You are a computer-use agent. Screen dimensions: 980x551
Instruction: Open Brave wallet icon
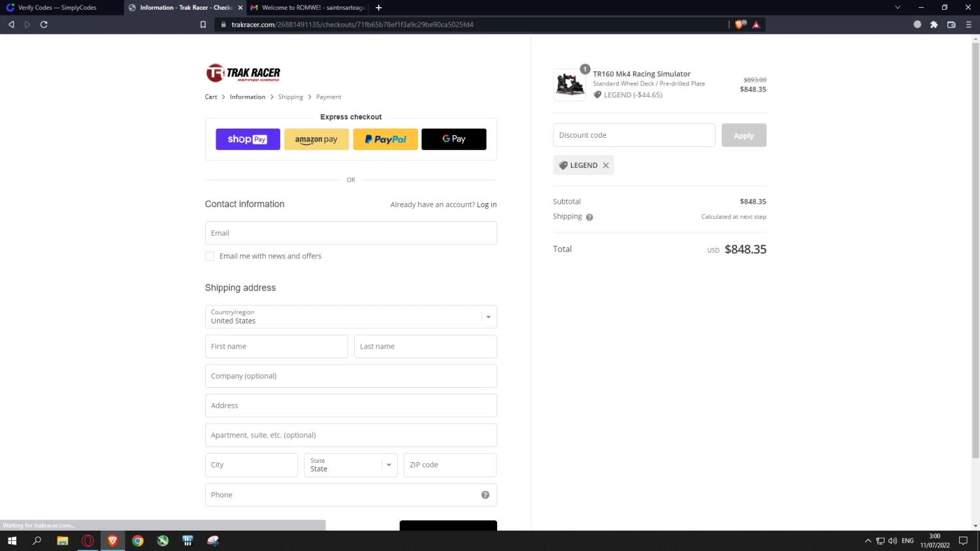coord(951,25)
